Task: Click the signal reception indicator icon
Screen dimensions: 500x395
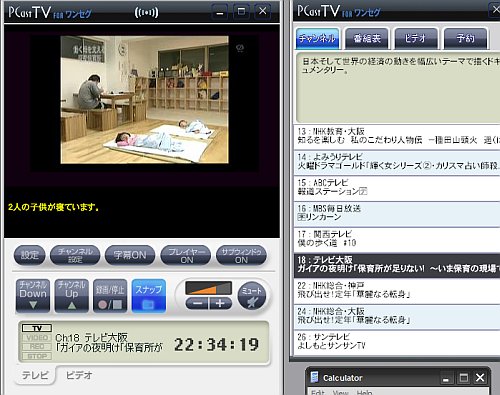Action: click(146, 13)
